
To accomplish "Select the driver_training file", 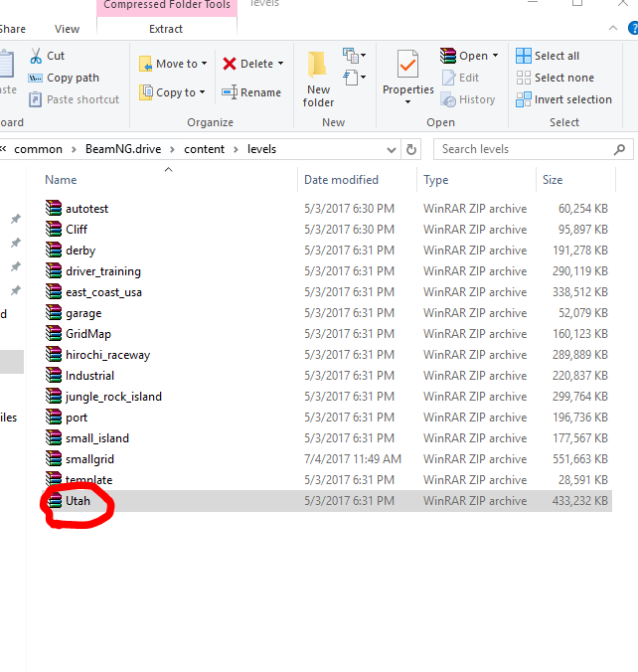I will tap(103, 271).
